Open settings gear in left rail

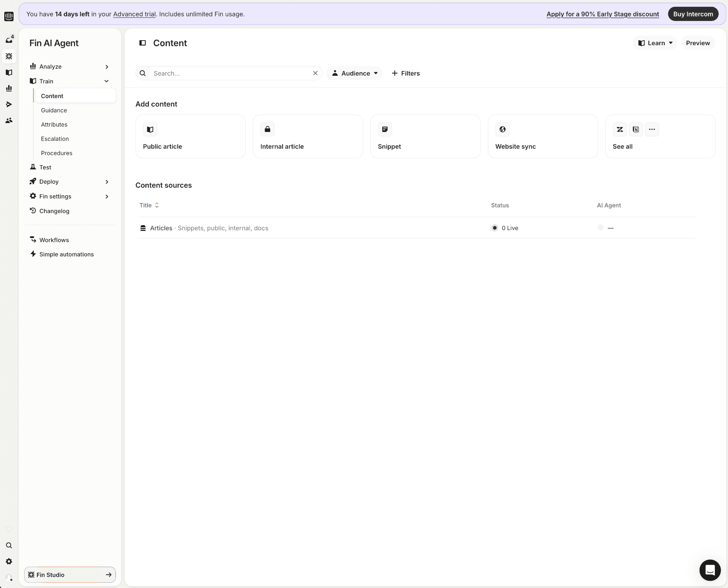click(x=9, y=561)
